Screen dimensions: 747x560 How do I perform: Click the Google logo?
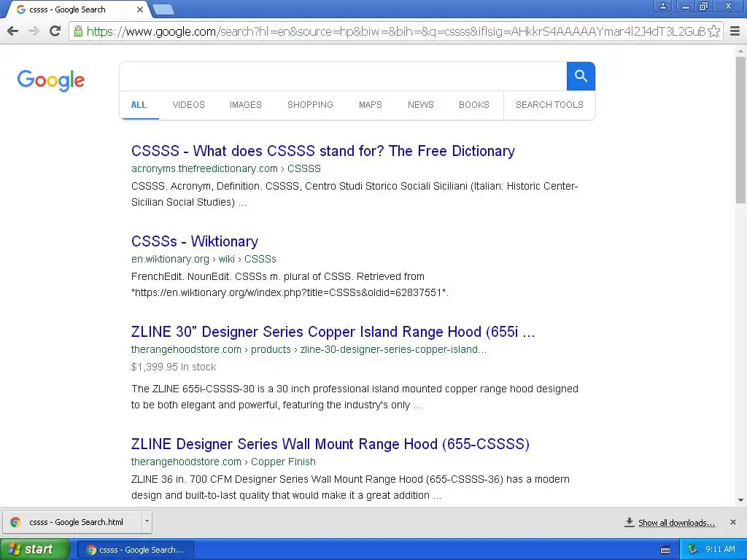(x=51, y=80)
